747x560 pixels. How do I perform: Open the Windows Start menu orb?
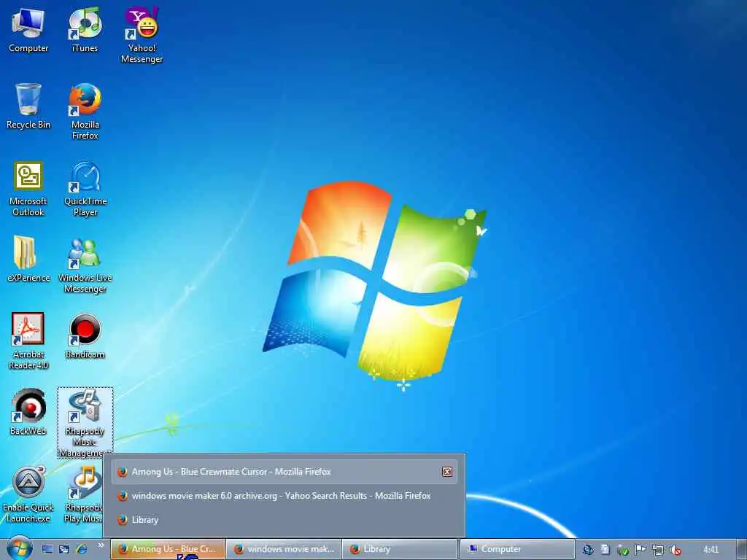click(x=19, y=548)
